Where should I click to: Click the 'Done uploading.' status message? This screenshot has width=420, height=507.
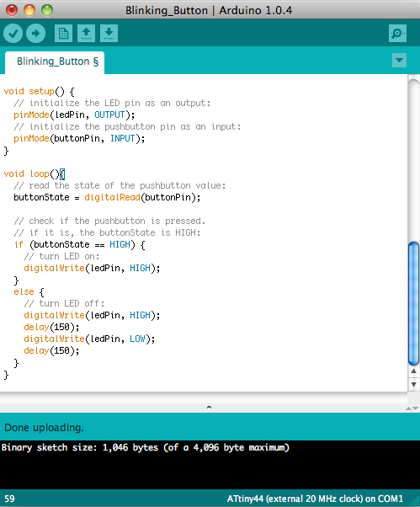pyautogui.click(x=44, y=428)
